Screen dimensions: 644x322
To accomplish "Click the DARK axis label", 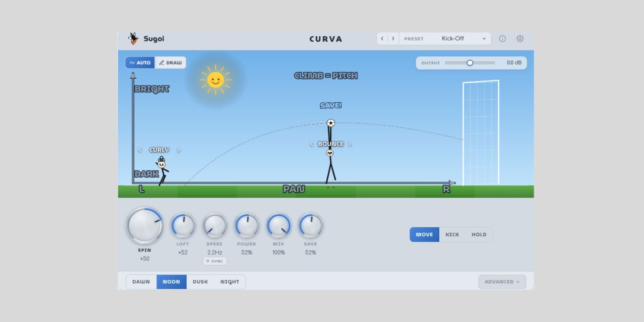I will pos(146,174).
